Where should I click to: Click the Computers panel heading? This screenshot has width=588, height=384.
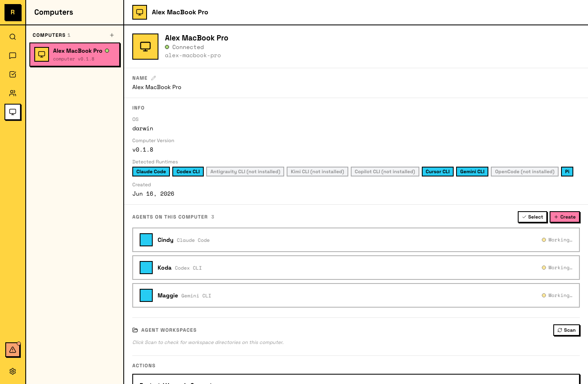point(53,12)
